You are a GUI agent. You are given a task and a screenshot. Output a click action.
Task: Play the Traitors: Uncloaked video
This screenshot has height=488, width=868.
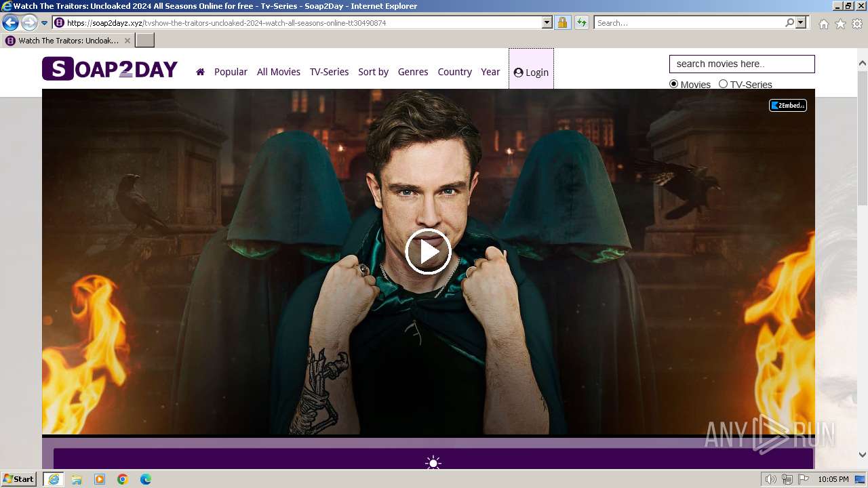[428, 251]
